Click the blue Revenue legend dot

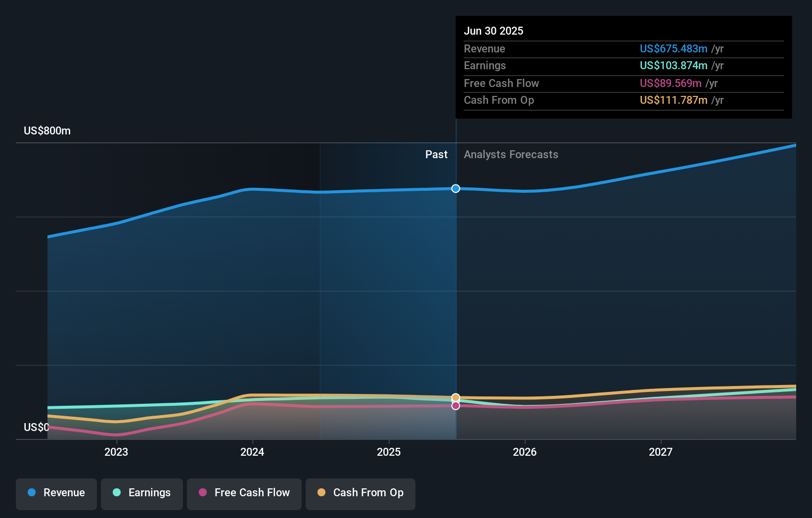(x=31, y=493)
